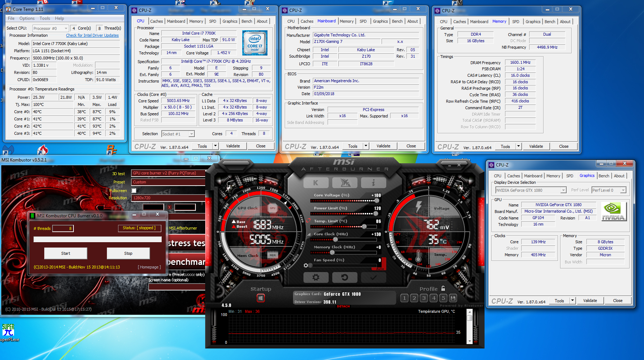The height and width of the screenshot is (360, 644).
Task: Select profile slot 4 in Afterburner
Action: [x=434, y=298]
